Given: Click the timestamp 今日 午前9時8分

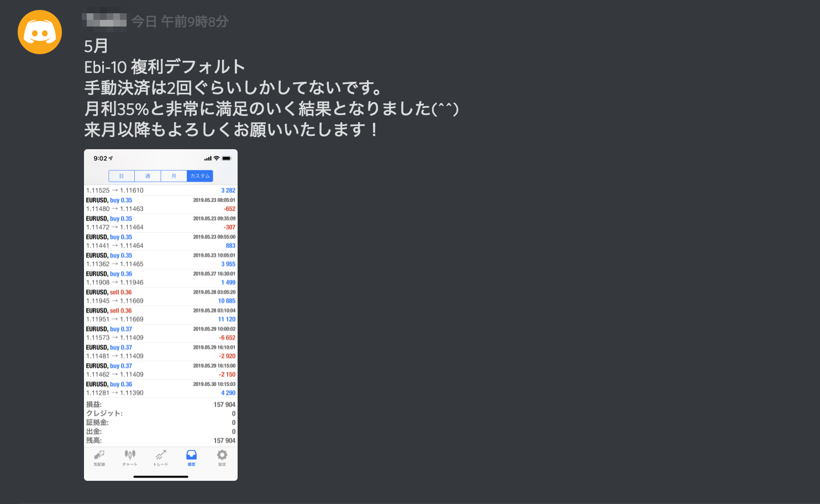Looking at the screenshot, I should (180, 22).
